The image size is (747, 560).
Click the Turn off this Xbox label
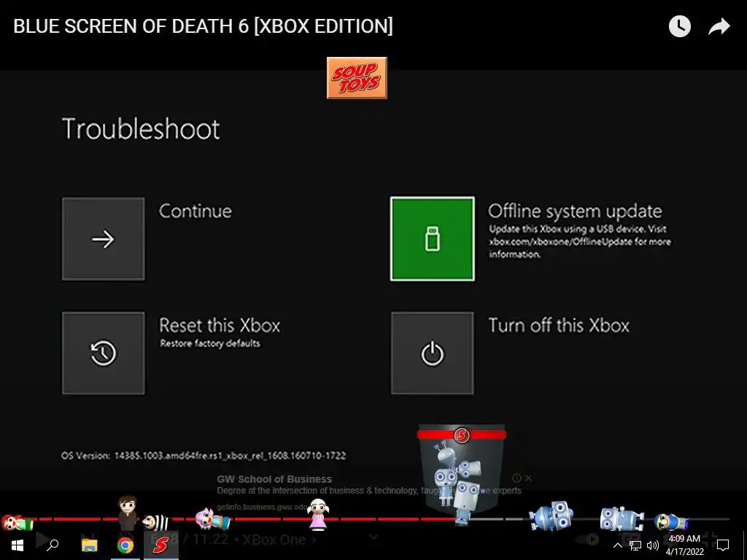559,325
